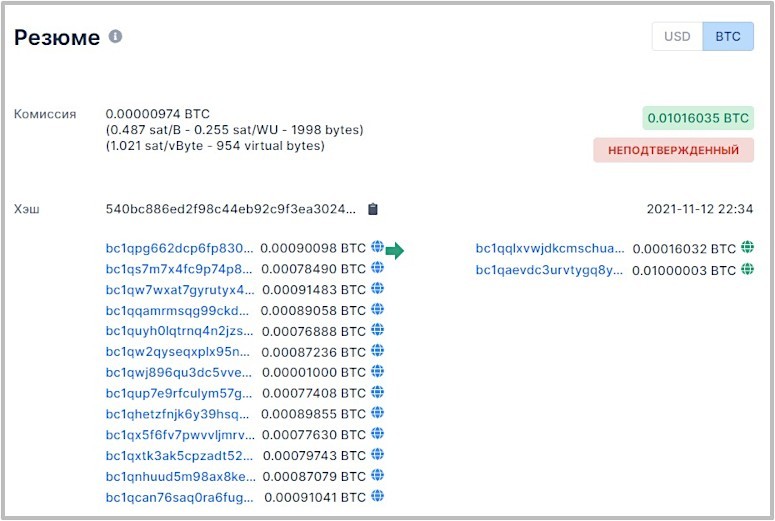Screen dimensions: 775x521
Task: Click the green 0.01016035 BTC total badge
Action: coord(698,118)
